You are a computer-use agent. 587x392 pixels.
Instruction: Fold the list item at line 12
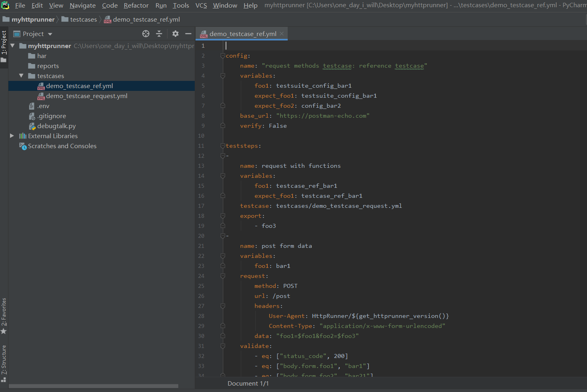click(223, 156)
